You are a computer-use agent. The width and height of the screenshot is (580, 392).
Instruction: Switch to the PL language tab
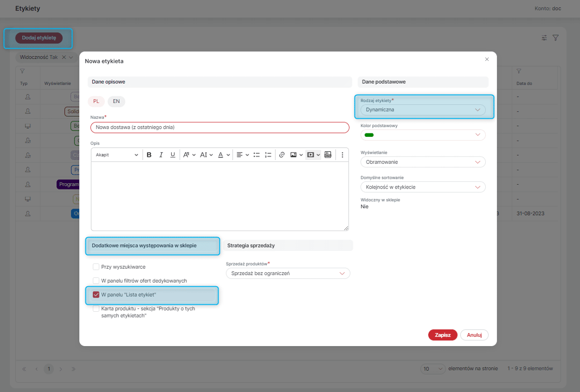(96, 102)
